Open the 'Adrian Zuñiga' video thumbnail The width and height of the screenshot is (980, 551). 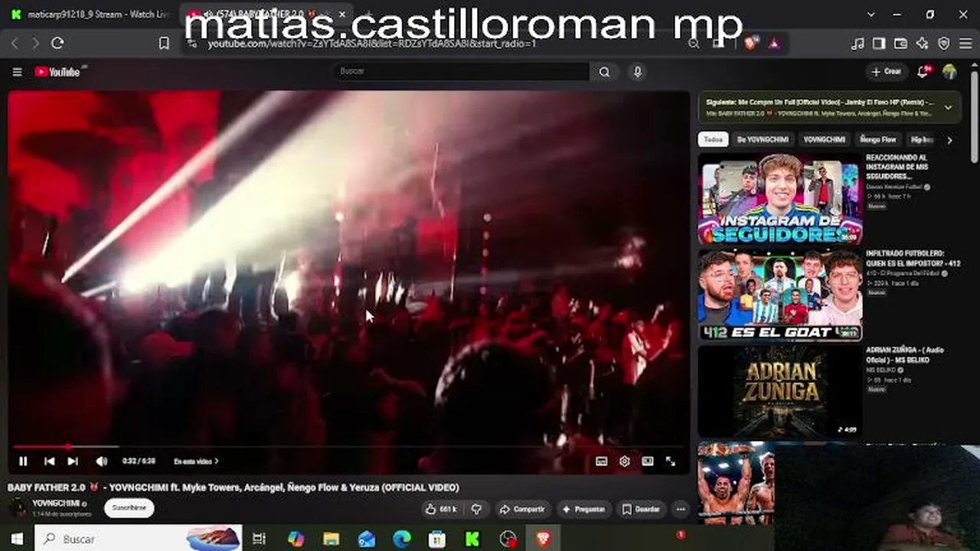point(780,392)
